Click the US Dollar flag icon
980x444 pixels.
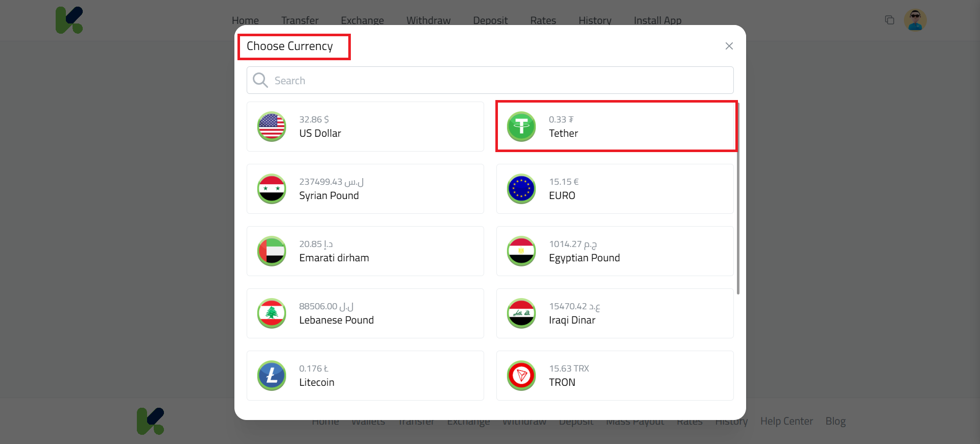tap(272, 127)
